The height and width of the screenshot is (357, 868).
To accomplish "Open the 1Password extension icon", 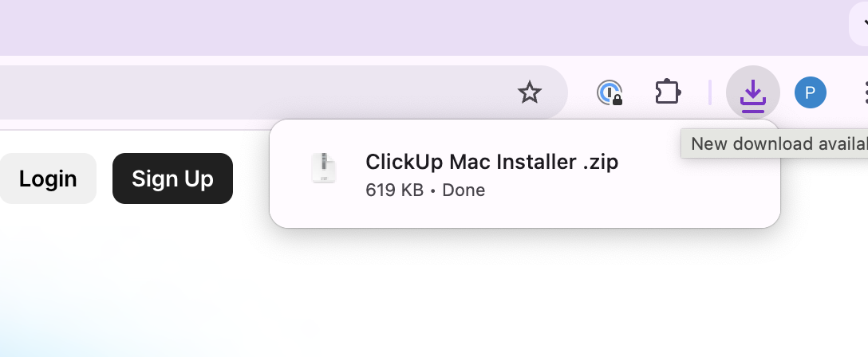I will pyautogui.click(x=610, y=93).
